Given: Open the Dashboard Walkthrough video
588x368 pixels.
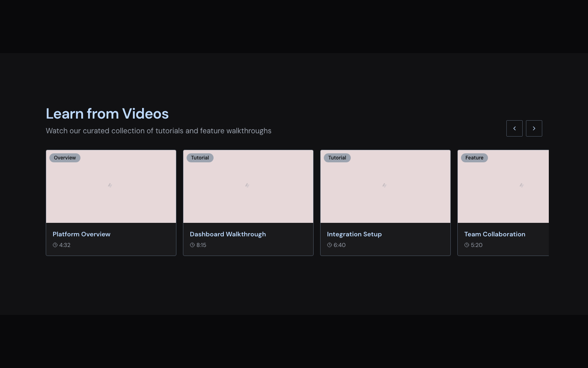Looking at the screenshot, I should (228, 234).
